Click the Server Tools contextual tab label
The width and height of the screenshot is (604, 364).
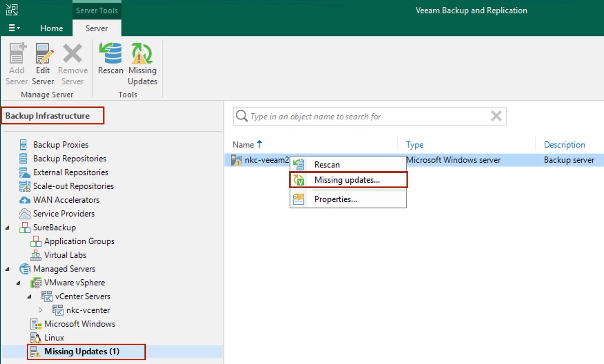point(97,10)
